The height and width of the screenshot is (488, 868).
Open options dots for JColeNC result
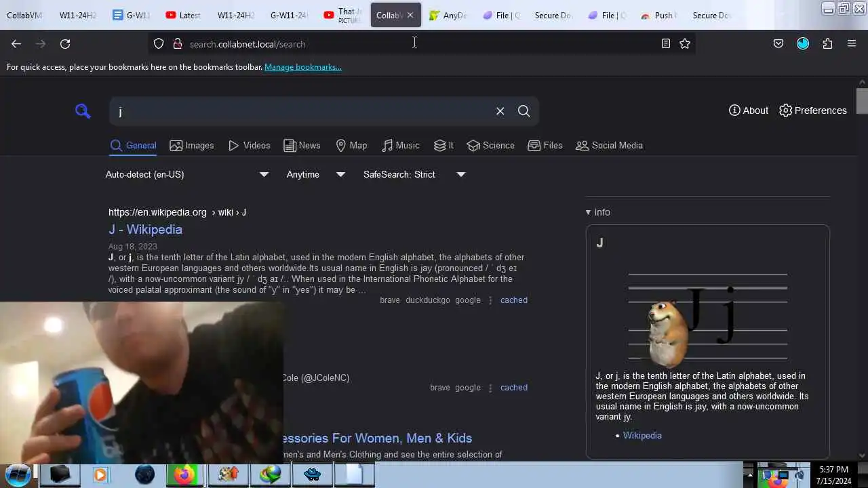(x=490, y=388)
